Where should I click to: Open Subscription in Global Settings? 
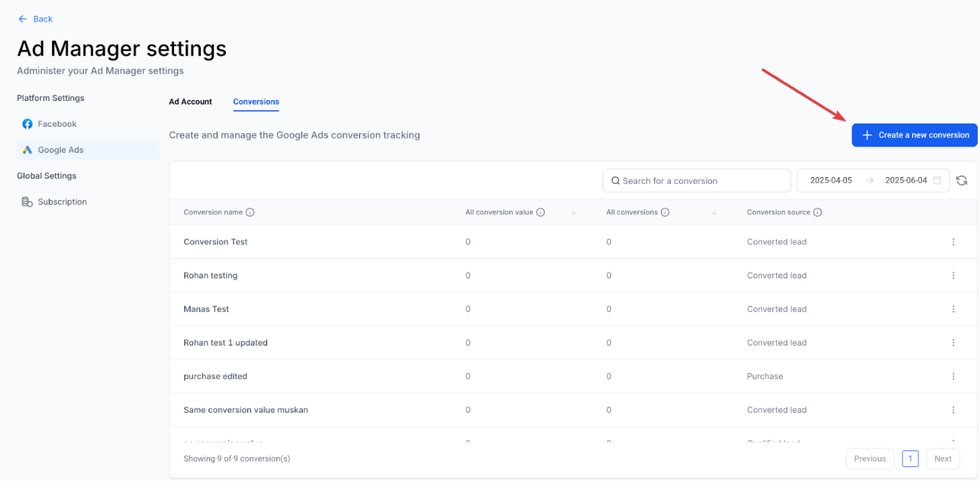(62, 202)
